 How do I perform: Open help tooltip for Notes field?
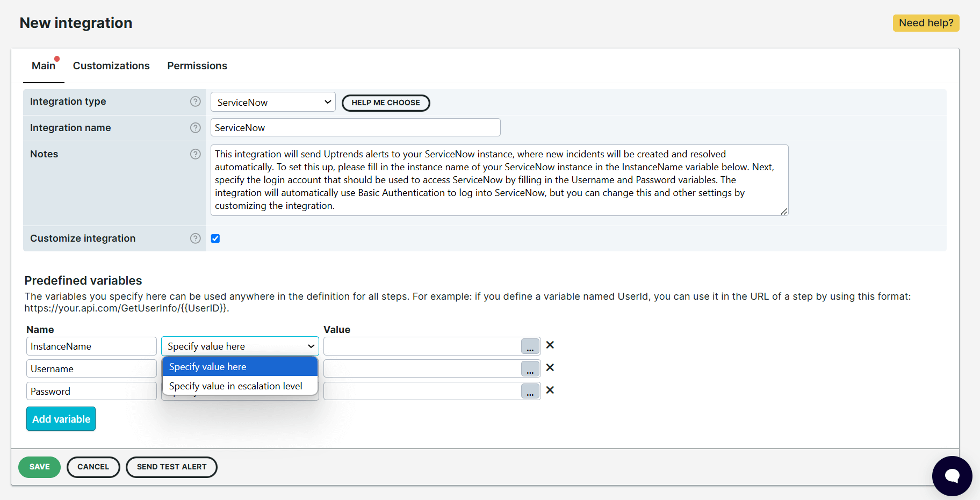[196, 154]
